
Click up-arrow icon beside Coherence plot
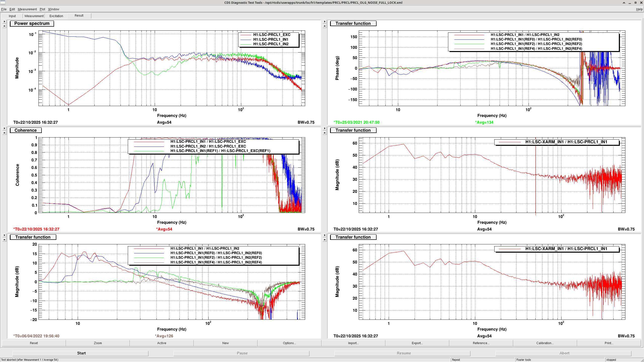4,133
